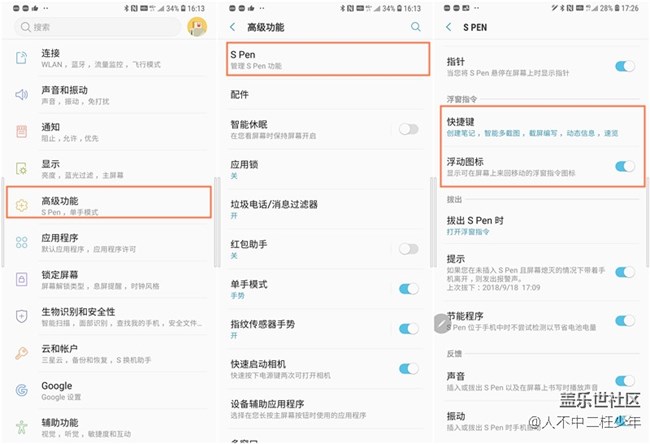Tap the 云和帐户 key icon
This screenshot has height=444, width=650.
point(21,353)
